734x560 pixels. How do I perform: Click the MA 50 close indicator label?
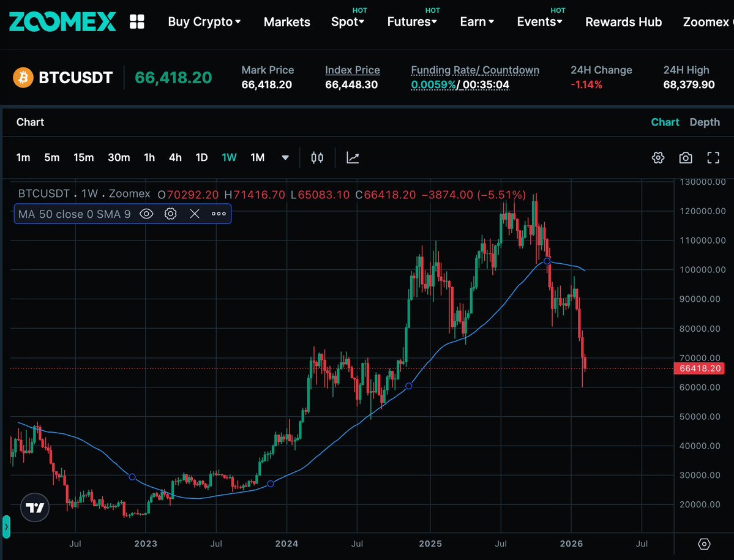(x=75, y=214)
